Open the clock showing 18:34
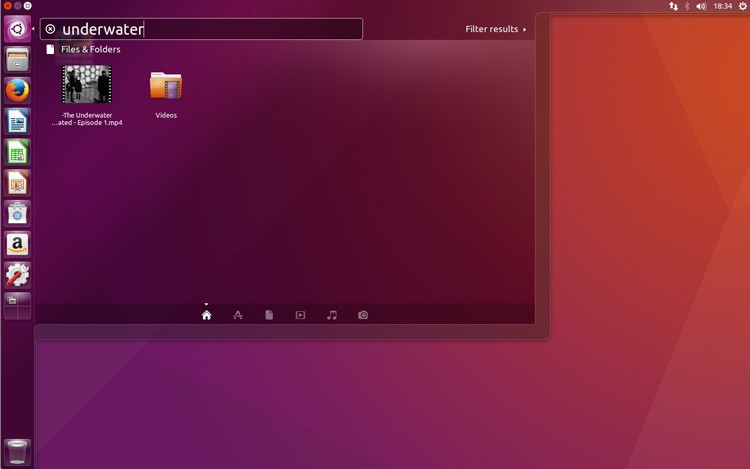This screenshot has height=469, width=750. 722,6
